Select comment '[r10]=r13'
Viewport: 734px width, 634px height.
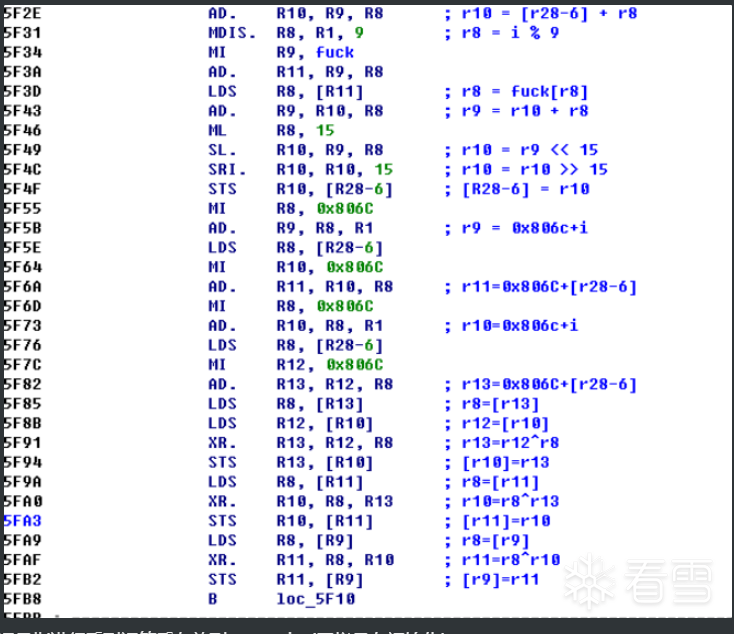click(506, 462)
